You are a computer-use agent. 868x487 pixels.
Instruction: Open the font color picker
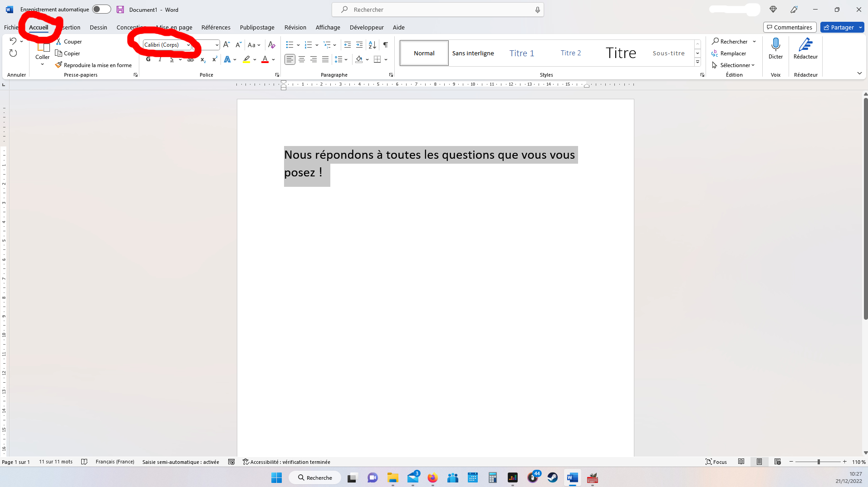tap(272, 59)
